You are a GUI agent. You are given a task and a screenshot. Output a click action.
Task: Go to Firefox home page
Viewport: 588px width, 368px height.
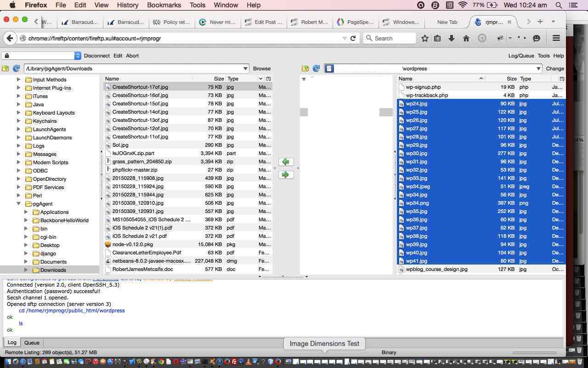pyautogui.click(x=466, y=38)
